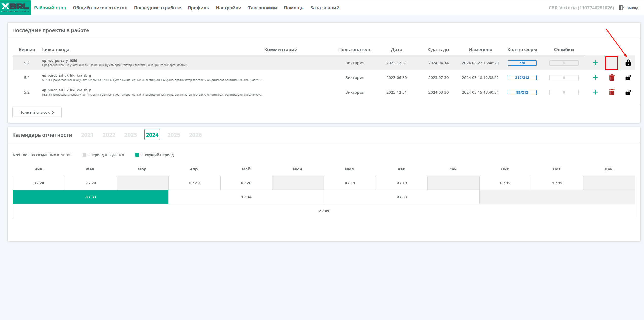
Task: Click Версия column header
Action: (27, 50)
